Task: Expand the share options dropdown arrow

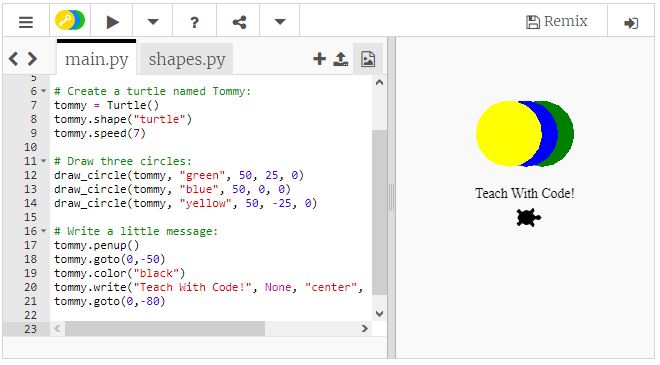Action: pyautogui.click(x=280, y=22)
